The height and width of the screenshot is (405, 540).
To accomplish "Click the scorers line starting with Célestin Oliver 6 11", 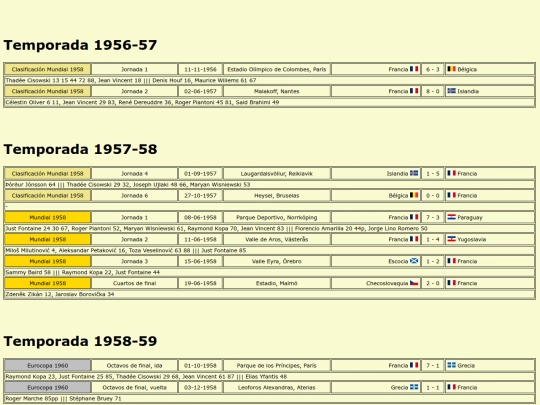I will pos(269,102).
